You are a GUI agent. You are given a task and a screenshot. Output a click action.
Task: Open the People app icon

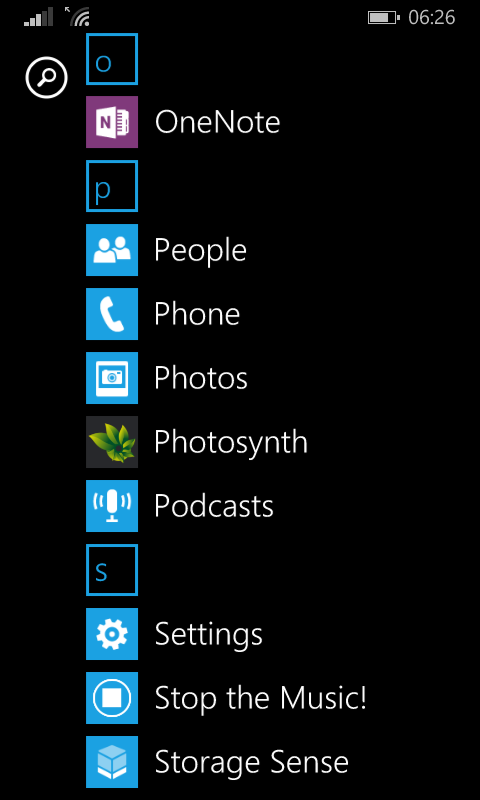[x=112, y=250]
